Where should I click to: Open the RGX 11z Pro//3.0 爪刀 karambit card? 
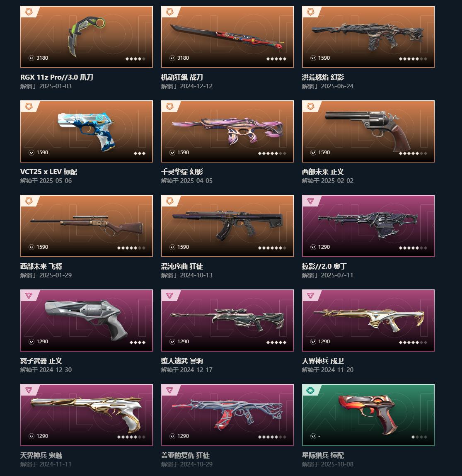(87, 37)
